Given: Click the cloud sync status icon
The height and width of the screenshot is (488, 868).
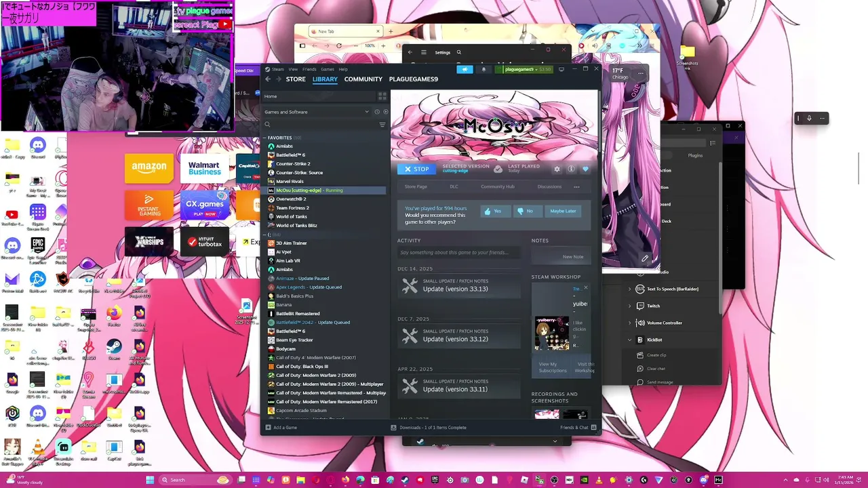Looking at the screenshot, I should click(498, 169).
